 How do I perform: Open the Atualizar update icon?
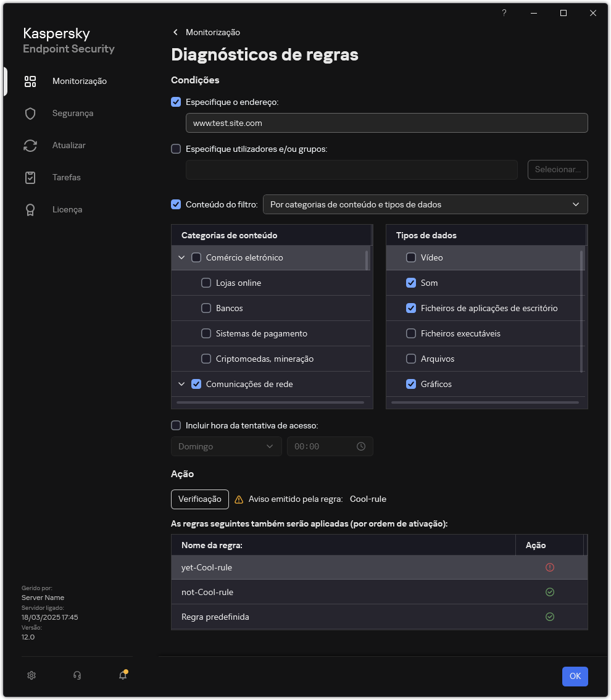pyautogui.click(x=30, y=145)
